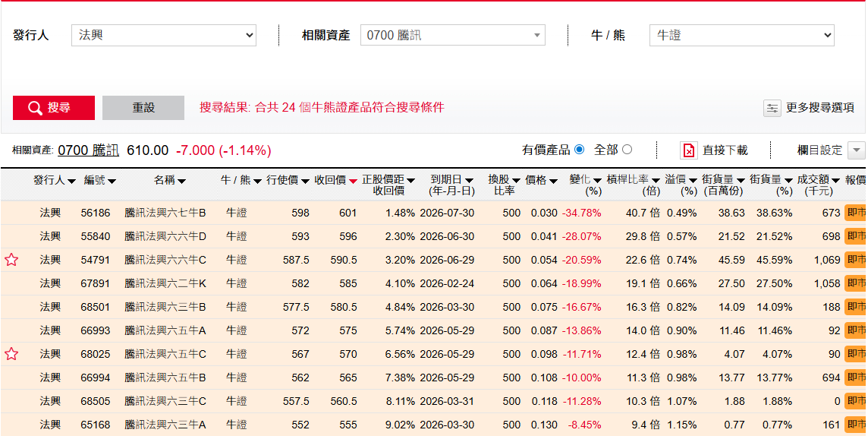This screenshot has width=868, height=436.
Task: Click expiry date 2026-07-30
Action: 448,213
